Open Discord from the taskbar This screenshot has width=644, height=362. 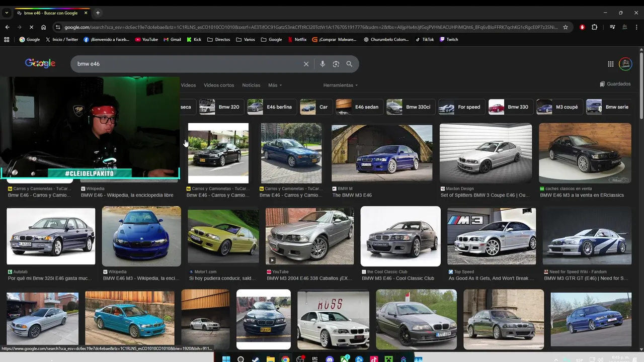pyautogui.click(x=330, y=359)
